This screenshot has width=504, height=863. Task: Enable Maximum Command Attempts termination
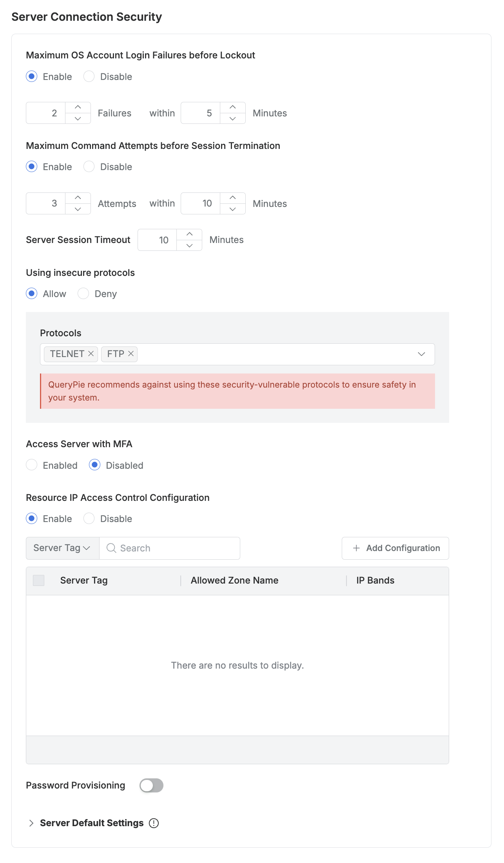coord(32,167)
